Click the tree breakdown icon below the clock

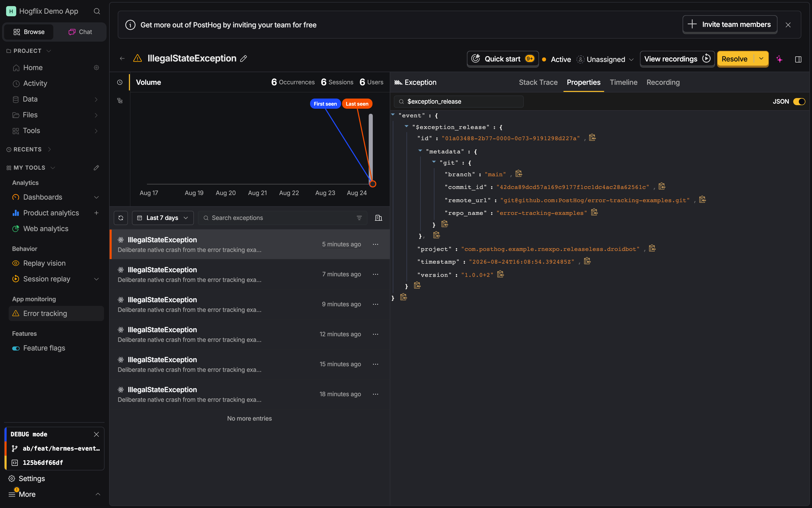[120, 101]
